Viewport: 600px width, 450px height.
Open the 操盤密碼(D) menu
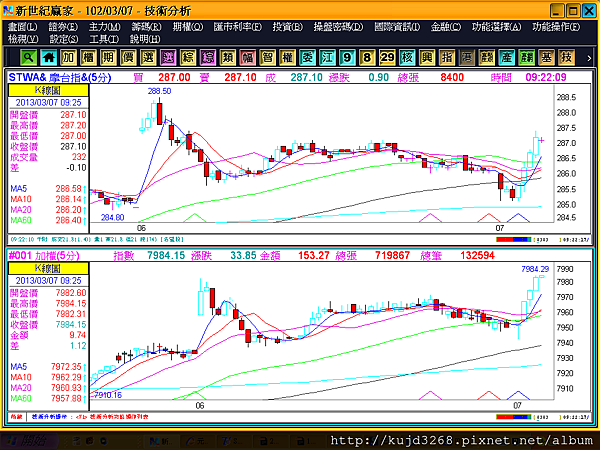pyautogui.click(x=338, y=27)
